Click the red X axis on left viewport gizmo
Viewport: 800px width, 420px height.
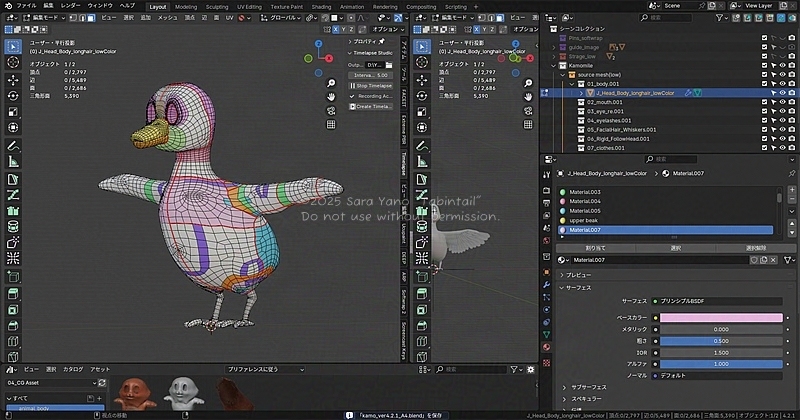(329, 59)
